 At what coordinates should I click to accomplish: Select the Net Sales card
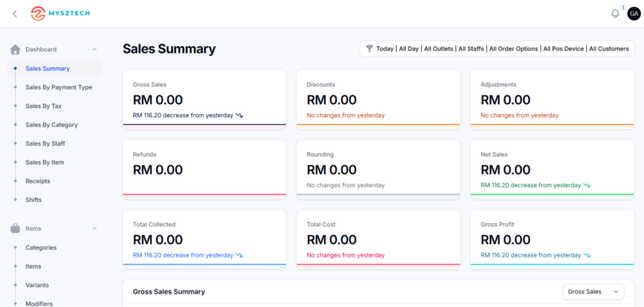(552, 169)
